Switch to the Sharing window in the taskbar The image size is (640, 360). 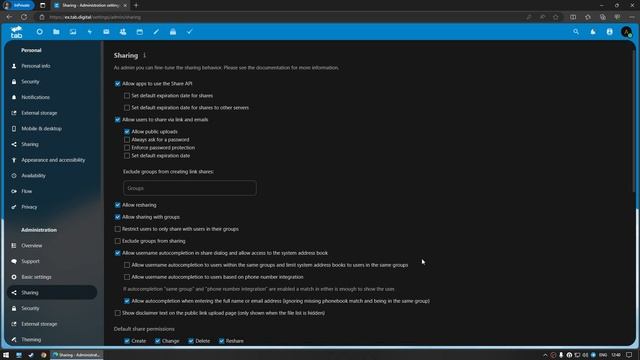[x=76, y=355]
